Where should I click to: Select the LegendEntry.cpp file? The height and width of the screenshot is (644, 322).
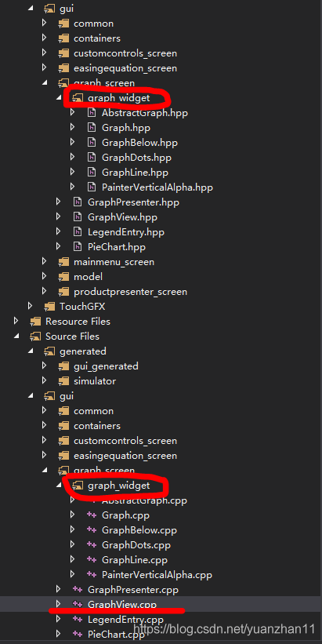coord(125,620)
